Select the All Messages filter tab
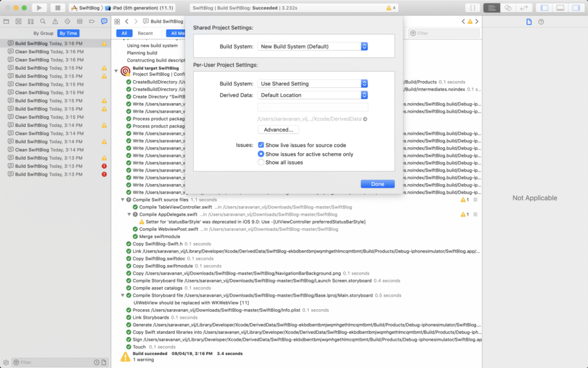The height and width of the screenshot is (368, 588). click(x=176, y=33)
